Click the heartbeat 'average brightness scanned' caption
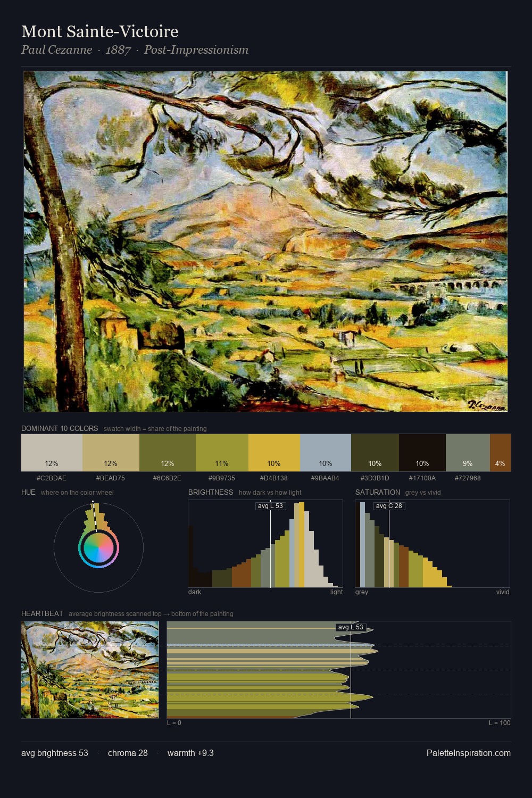The width and height of the screenshot is (532, 798). [x=151, y=614]
